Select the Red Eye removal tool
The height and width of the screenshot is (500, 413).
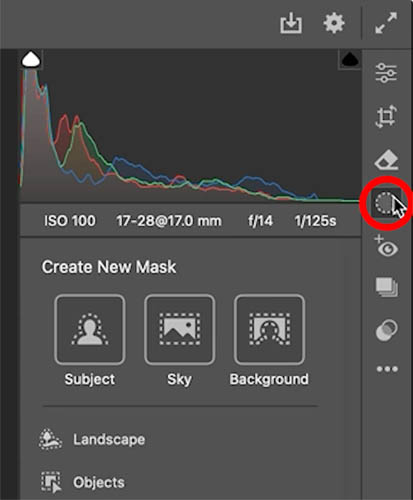pos(386,246)
